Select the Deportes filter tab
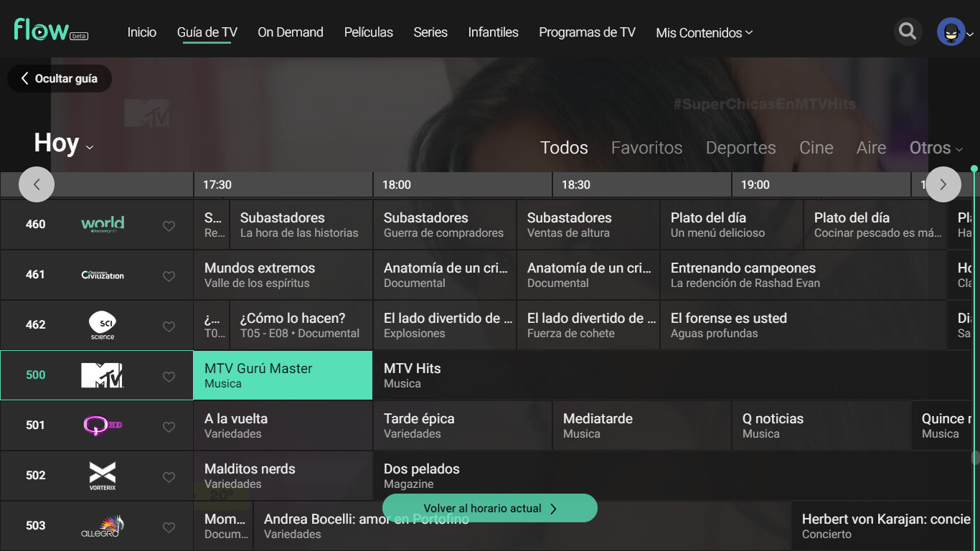 741,148
